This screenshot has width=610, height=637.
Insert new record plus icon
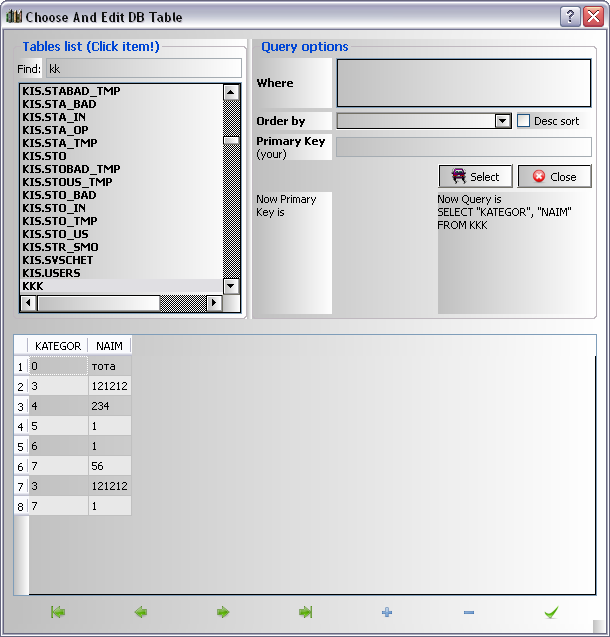(387, 612)
